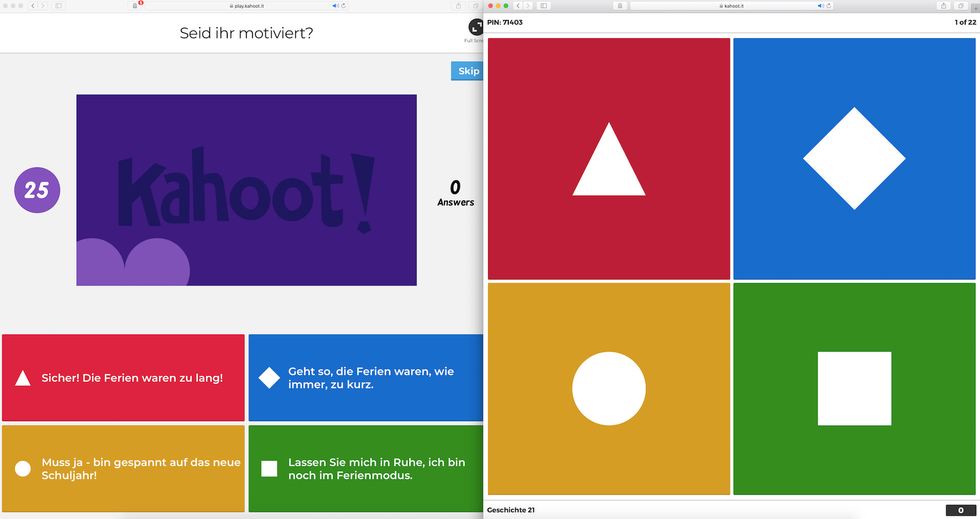Click the 25 countdown timer circle

tap(37, 190)
